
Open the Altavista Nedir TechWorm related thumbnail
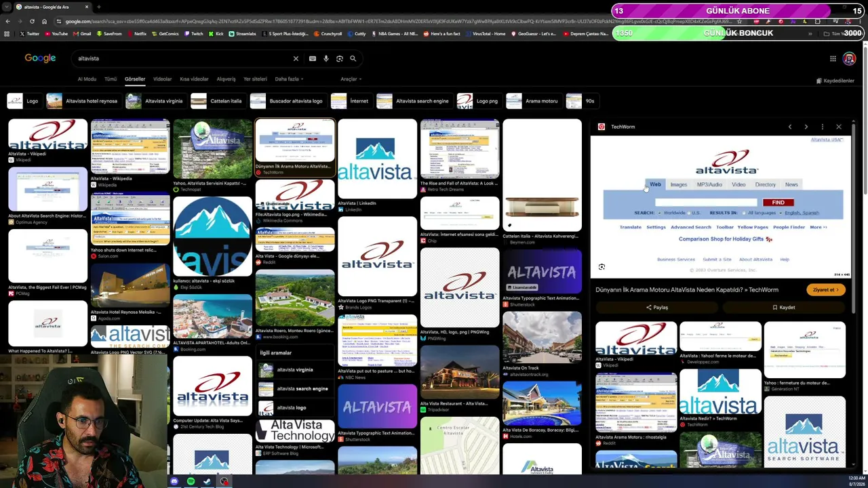pyautogui.click(x=720, y=393)
